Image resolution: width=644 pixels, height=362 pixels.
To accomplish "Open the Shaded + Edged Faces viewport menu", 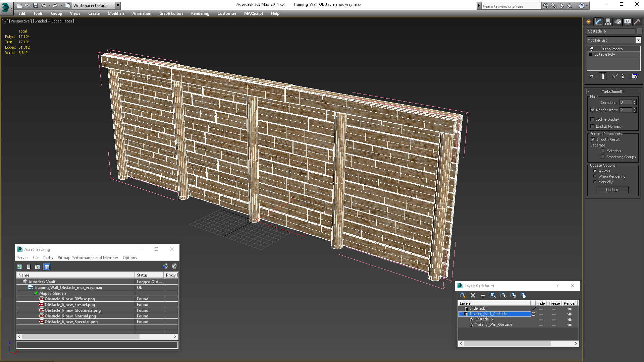I will (54, 21).
